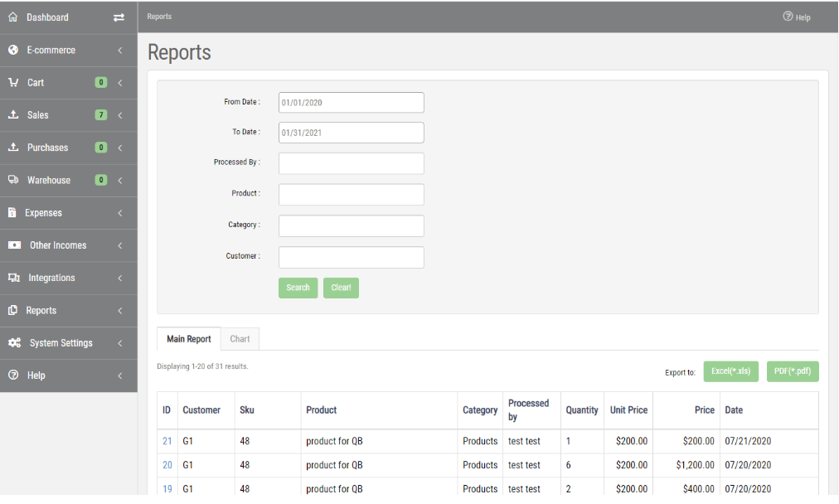Switch to the Chart tab

tap(239, 338)
